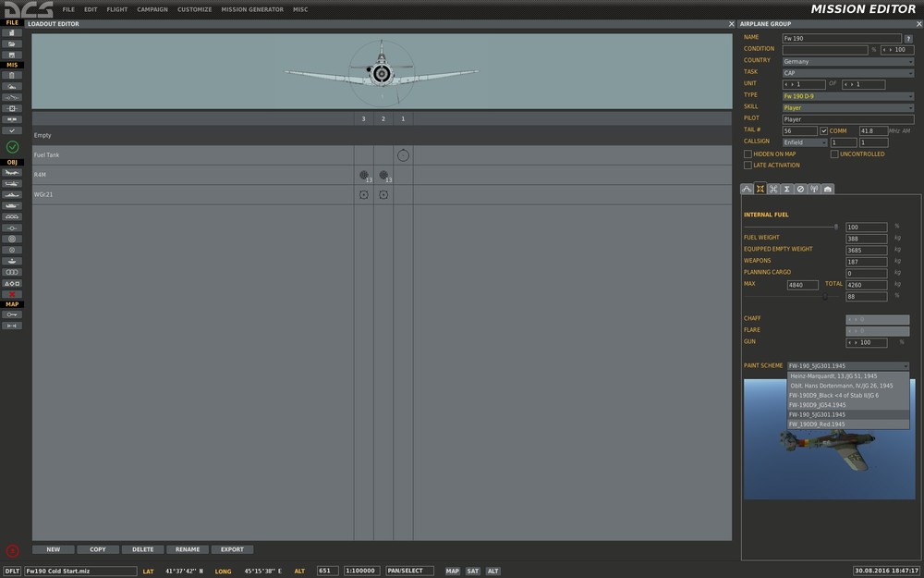This screenshot has height=578, width=924.
Task: Switch to the payload tab icon
Action: (760, 189)
